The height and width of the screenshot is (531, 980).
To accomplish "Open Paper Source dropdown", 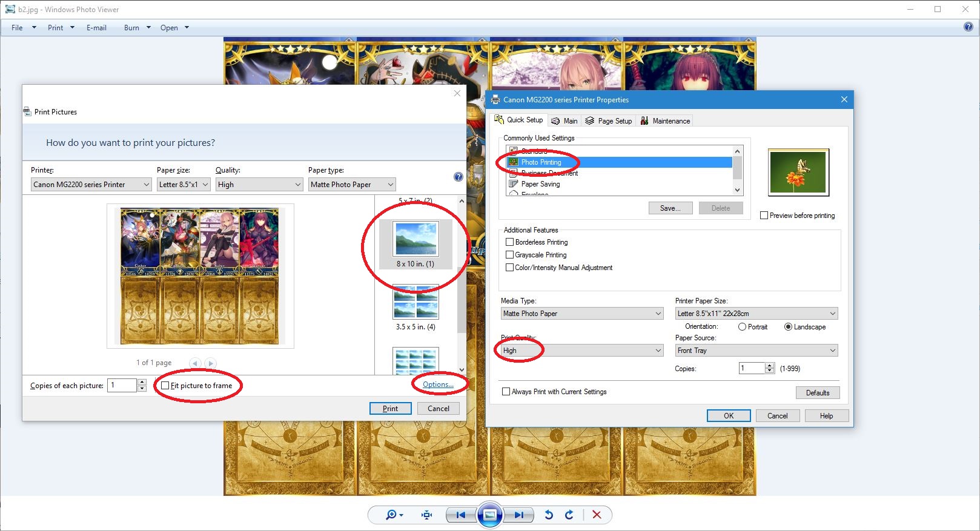I will (x=757, y=351).
